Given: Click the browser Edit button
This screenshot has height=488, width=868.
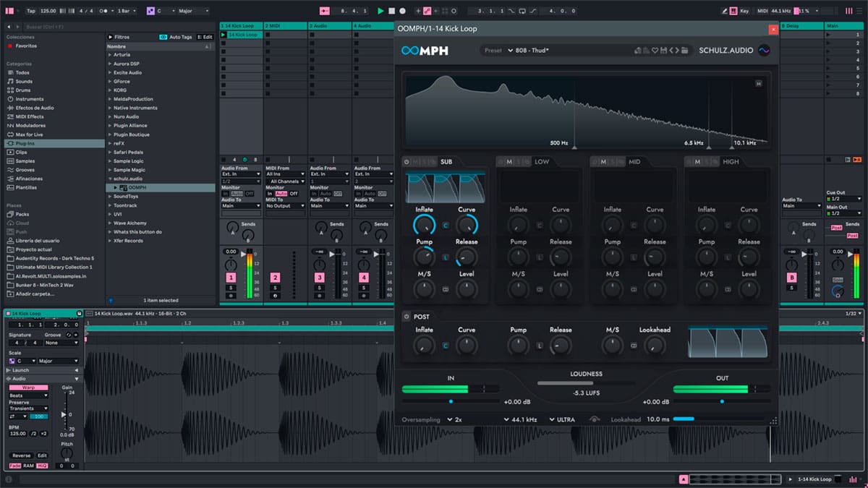Looking at the screenshot, I should [206, 37].
